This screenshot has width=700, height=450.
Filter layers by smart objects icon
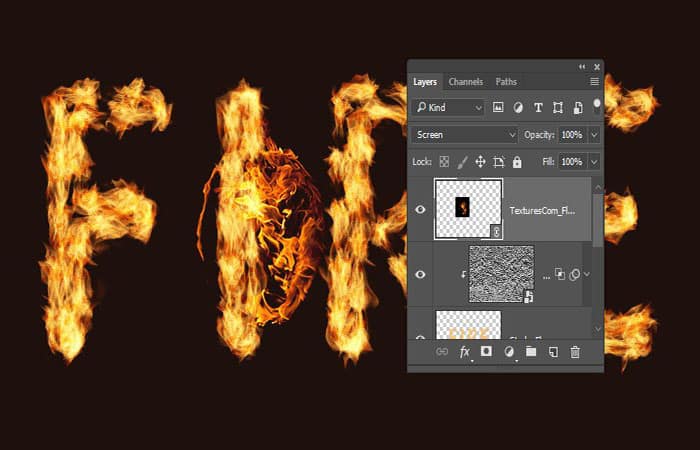click(578, 107)
